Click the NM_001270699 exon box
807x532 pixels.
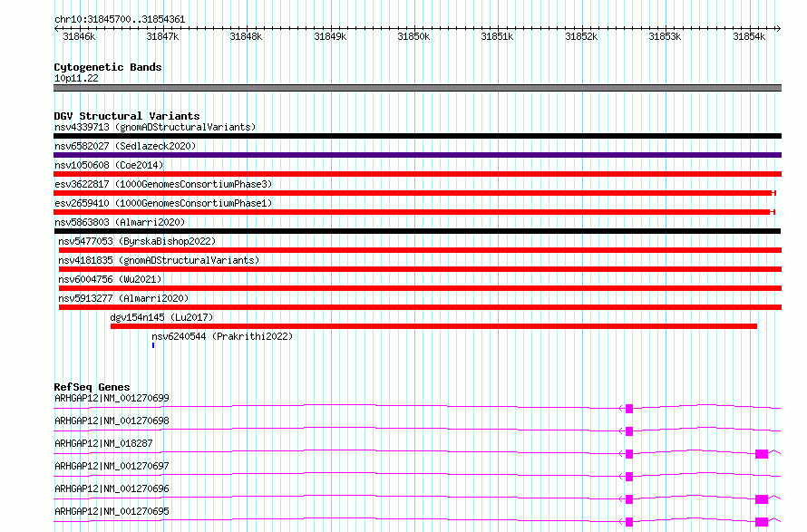[x=629, y=409]
